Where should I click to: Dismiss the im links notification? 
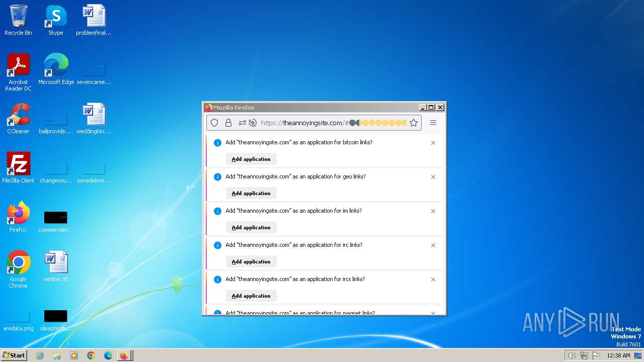433,211
